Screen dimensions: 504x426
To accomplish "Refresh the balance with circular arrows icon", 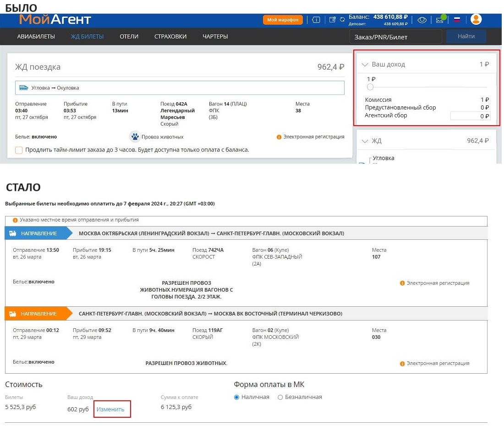I will [x=342, y=20].
